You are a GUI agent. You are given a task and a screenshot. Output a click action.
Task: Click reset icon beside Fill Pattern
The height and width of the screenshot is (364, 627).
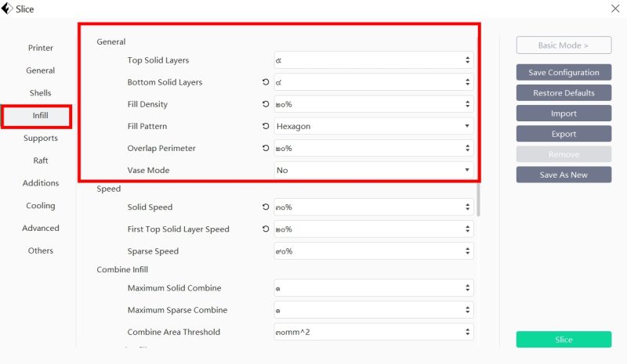coord(266,126)
